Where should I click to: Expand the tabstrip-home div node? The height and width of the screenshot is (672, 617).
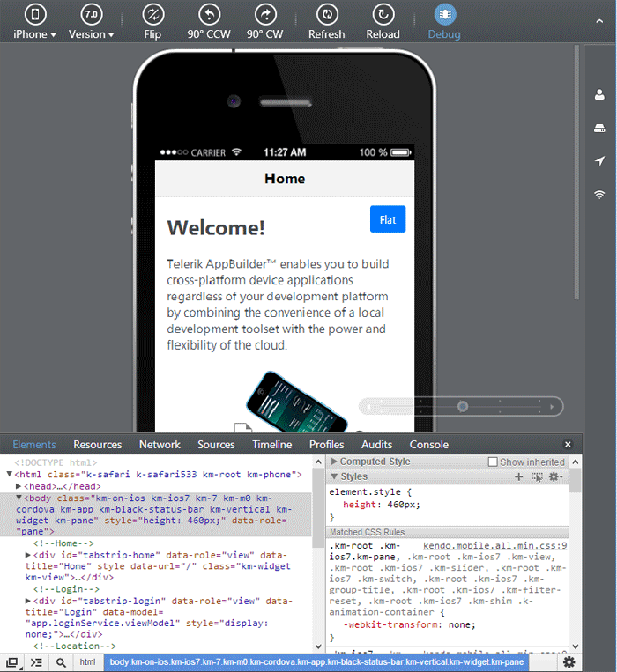pos(28,555)
